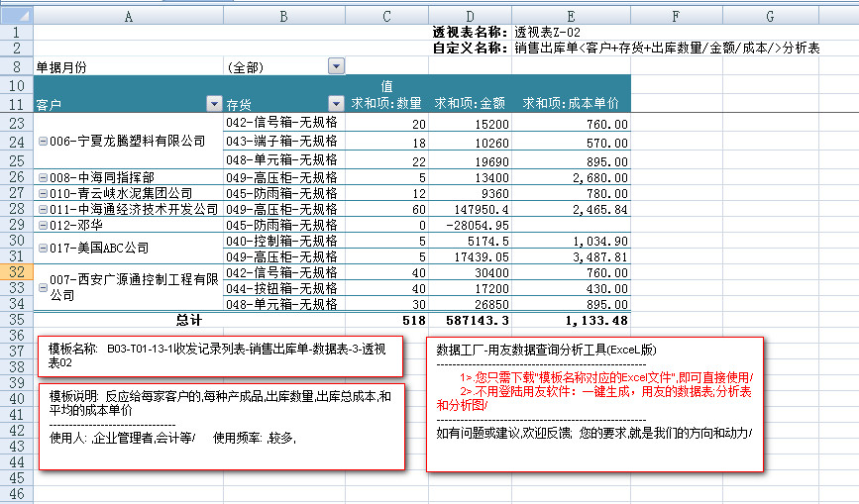Collapse the 010-青云峡水泥集团公司 group
The image size is (859, 504).
click(x=42, y=193)
